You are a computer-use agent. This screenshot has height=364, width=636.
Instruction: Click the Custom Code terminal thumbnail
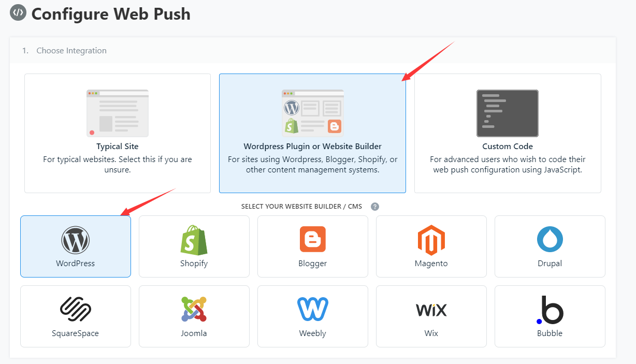(x=508, y=113)
